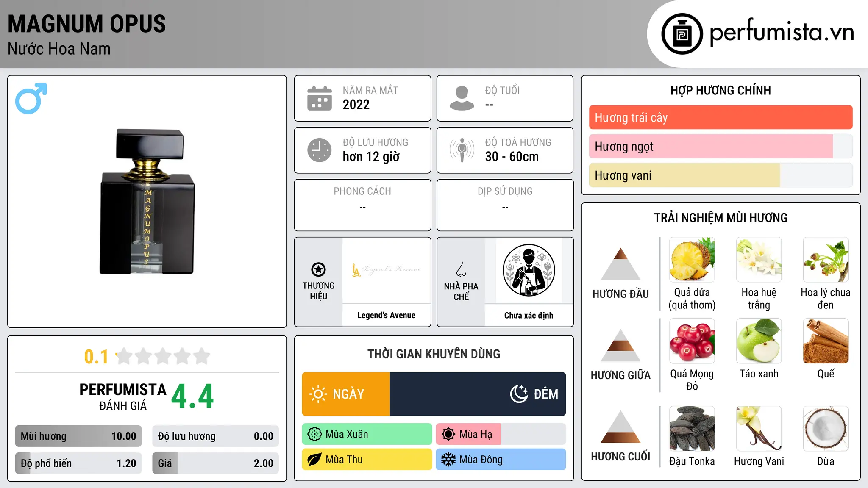868x488 pixels.
Task: Open the Legend's Avenue brand logo
Action: tap(386, 270)
